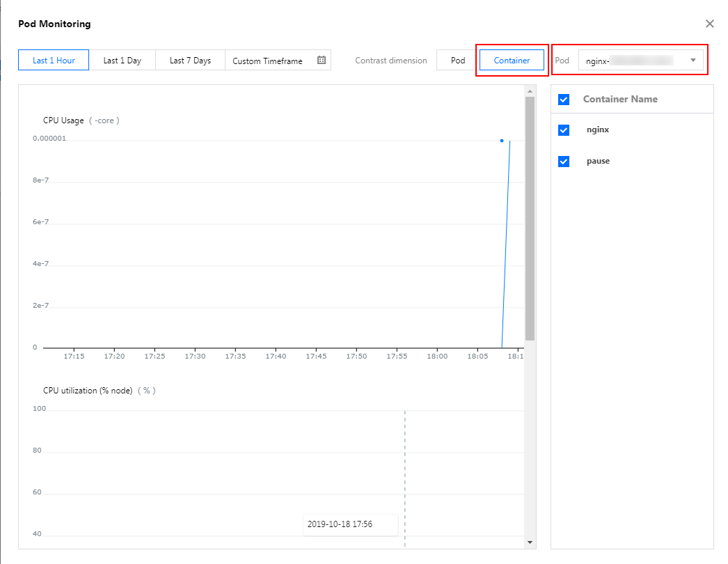
Task: Click the chart scrollbar down arrow
Action: click(530, 542)
